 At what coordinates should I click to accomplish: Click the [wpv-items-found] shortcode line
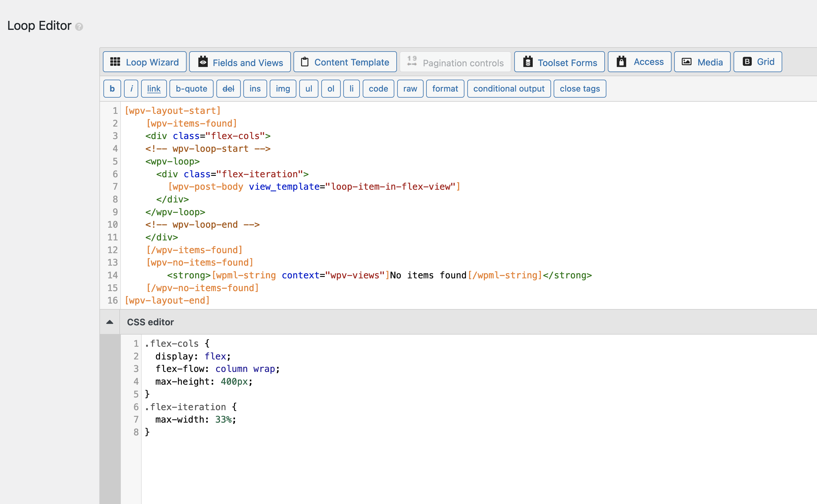point(192,123)
